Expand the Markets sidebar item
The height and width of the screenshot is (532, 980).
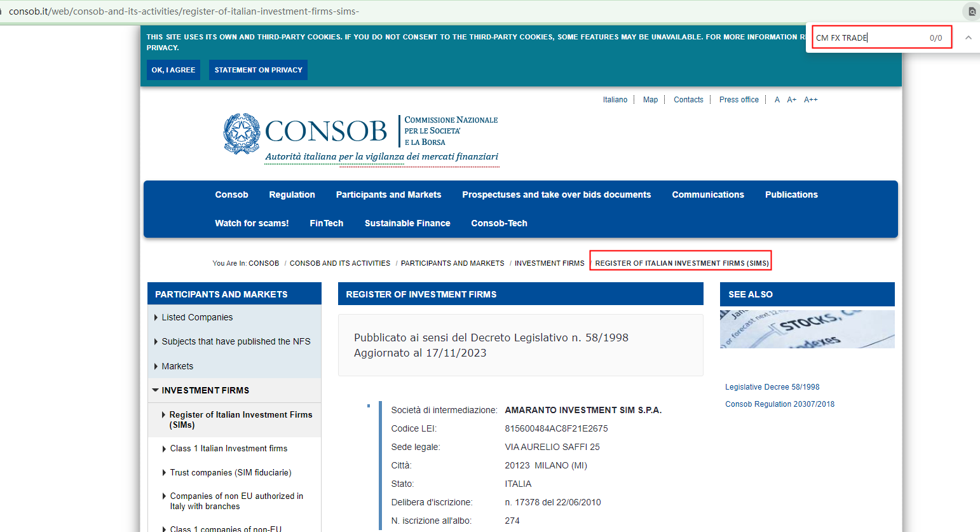click(x=177, y=366)
